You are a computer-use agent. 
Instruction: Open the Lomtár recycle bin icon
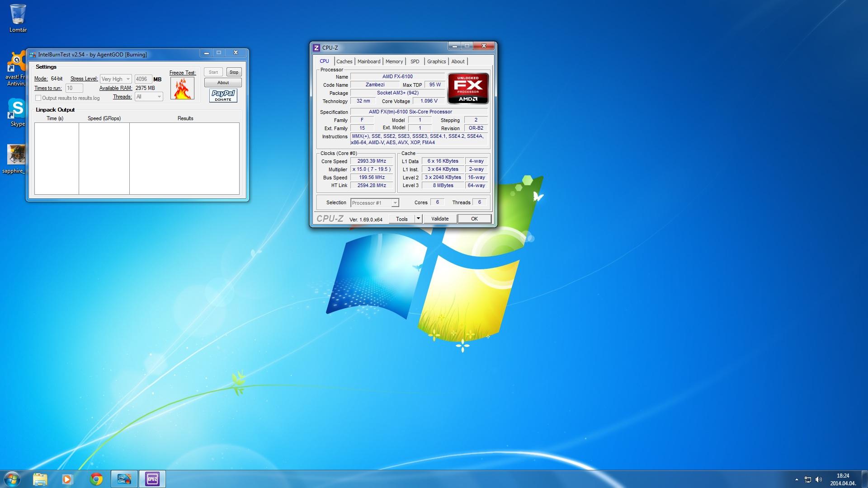(18, 18)
